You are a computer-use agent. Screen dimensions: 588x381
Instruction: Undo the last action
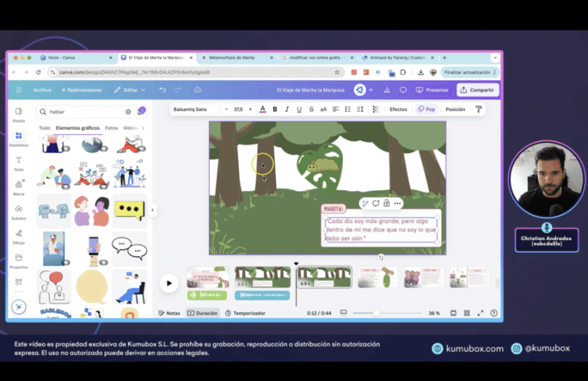pyautogui.click(x=162, y=90)
